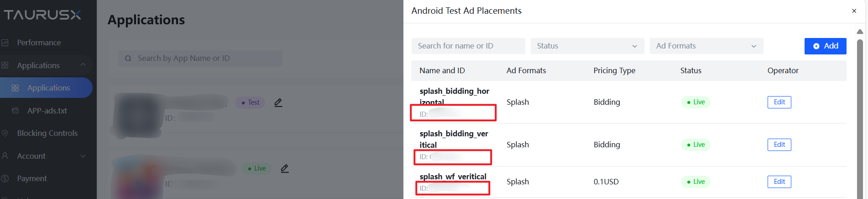The image size is (868, 199).
Task: Click the Search for name or ID field
Action: pyautogui.click(x=468, y=46)
